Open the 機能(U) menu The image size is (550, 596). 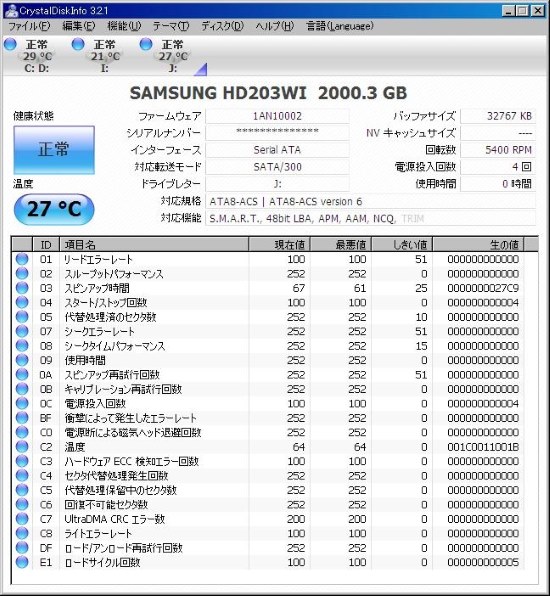point(124,26)
